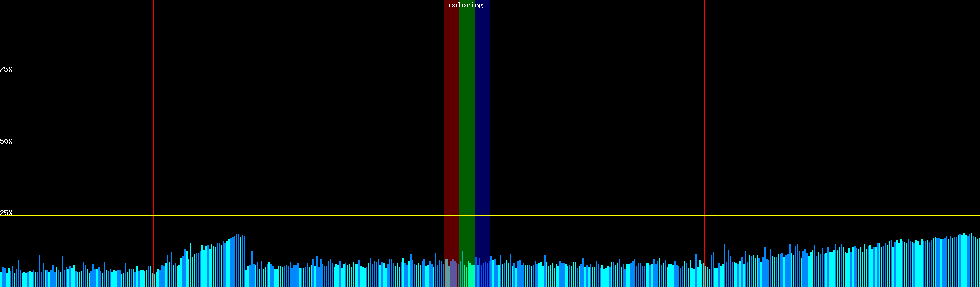The width and height of the screenshot is (980, 287).
Task: Click the blue bars inside blue band
Action: pos(482,275)
